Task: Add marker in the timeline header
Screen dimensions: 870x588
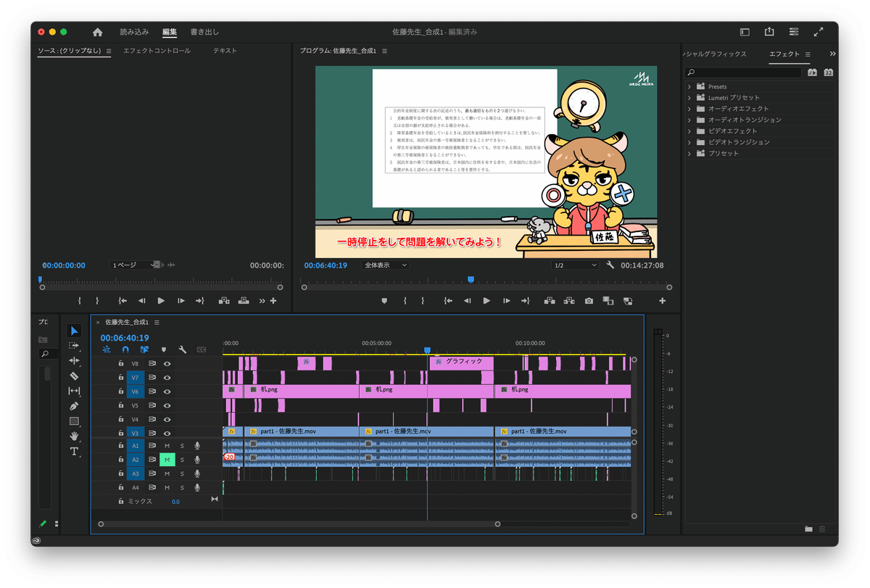Action: click(164, 349)
